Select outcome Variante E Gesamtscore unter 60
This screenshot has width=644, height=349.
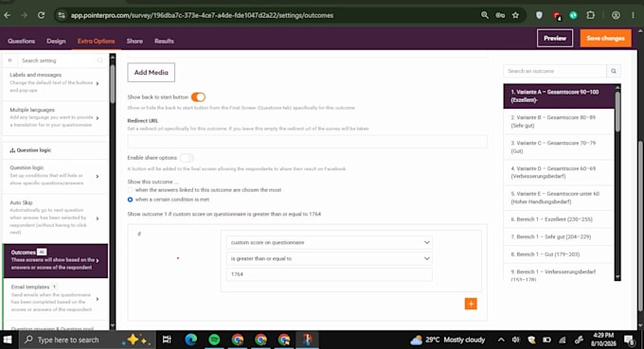559,198
